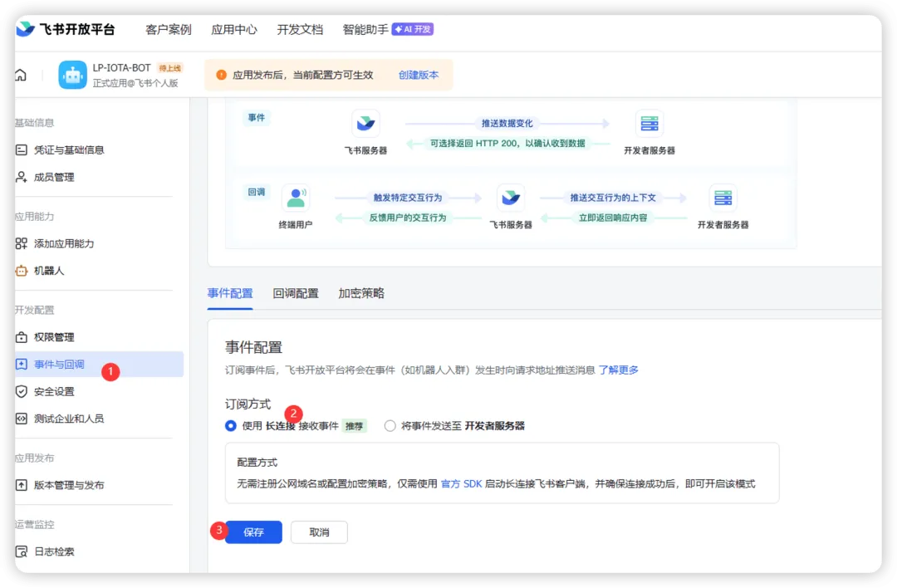Viewport: 897px width, 588px height.
Task: Open the 智能助手 menu
Action: (365, 29)
